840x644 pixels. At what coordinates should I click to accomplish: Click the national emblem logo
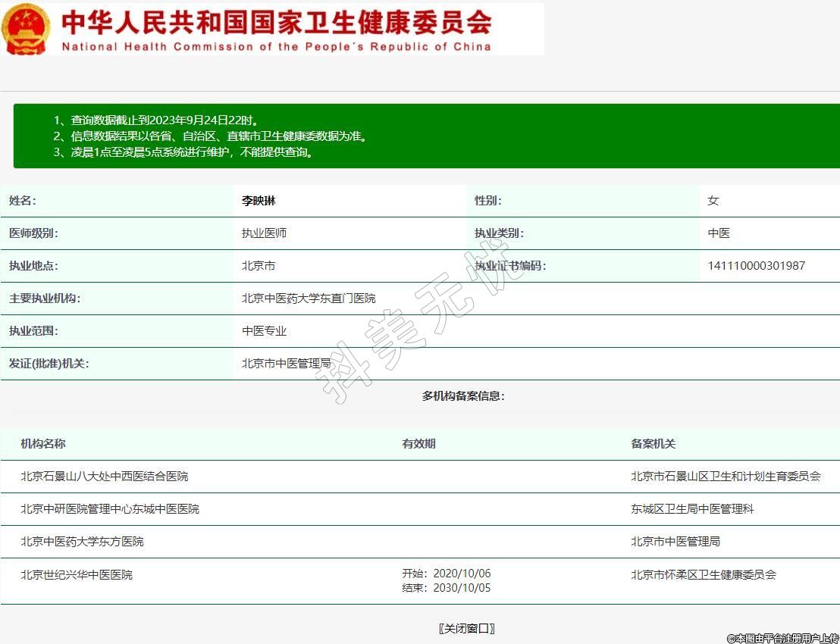click(x=27, y=30)
